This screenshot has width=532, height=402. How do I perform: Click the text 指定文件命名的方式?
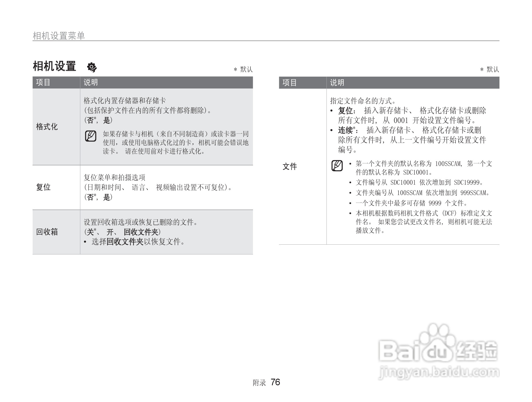coord(364,101)
